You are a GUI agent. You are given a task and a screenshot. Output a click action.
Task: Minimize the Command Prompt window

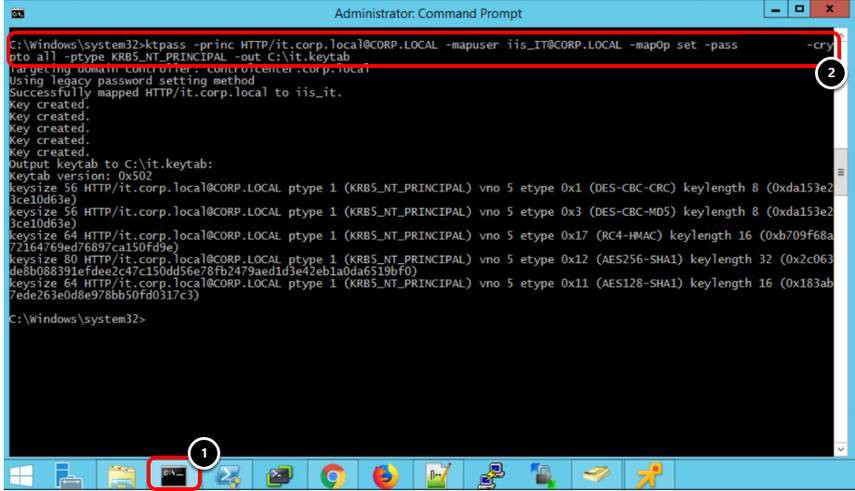[x=776, y=9]
